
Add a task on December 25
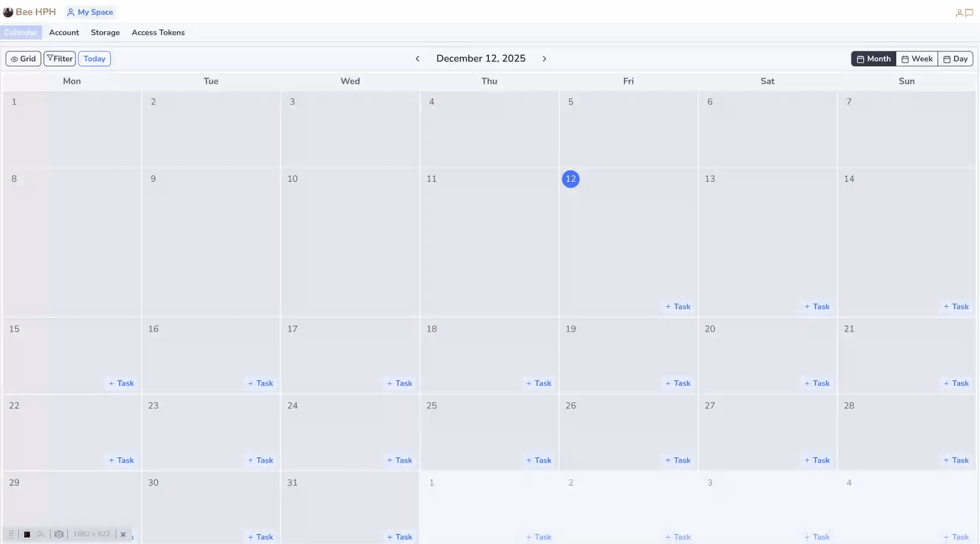point(538,460)
